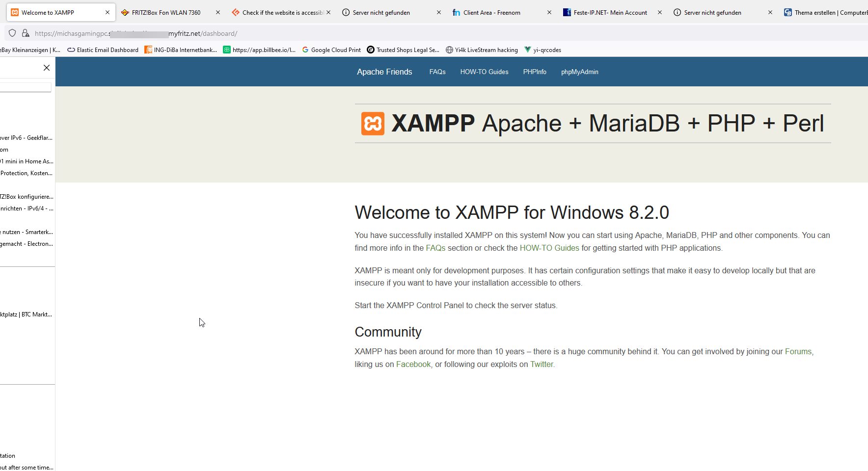Close second Server nicht gefunden tab
This screenshot has height=471, width=868.
click(770, 12)
